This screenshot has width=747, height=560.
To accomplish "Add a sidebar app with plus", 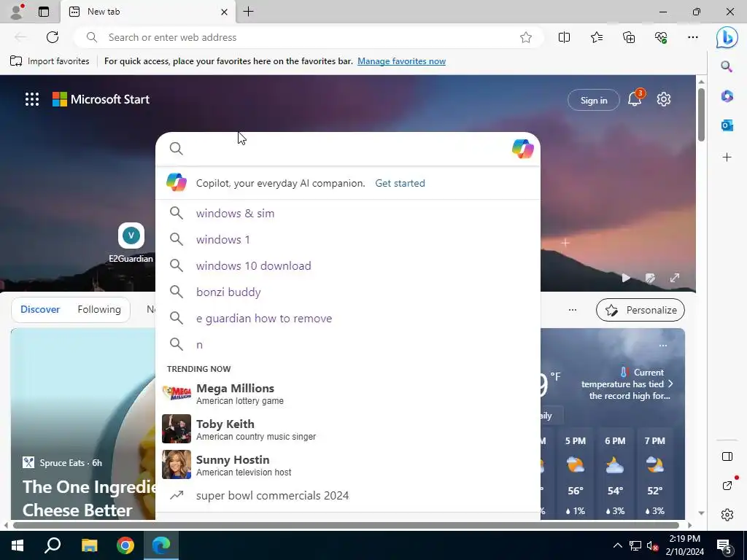I will point(727,157).
